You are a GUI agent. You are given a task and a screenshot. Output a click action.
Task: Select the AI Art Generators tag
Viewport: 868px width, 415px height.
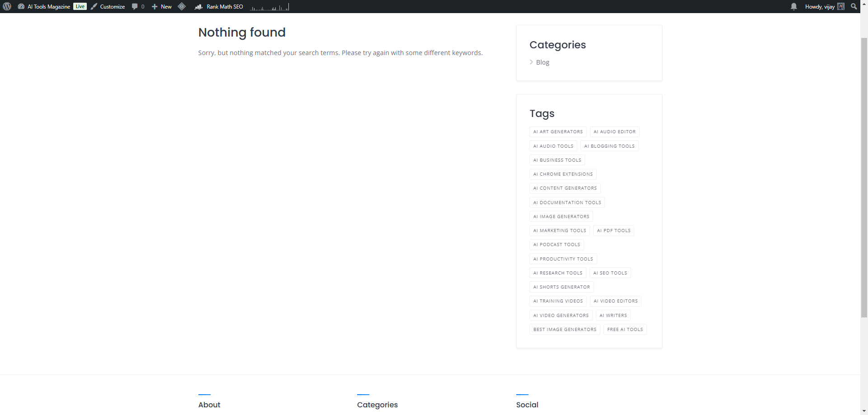coord(558,132)
